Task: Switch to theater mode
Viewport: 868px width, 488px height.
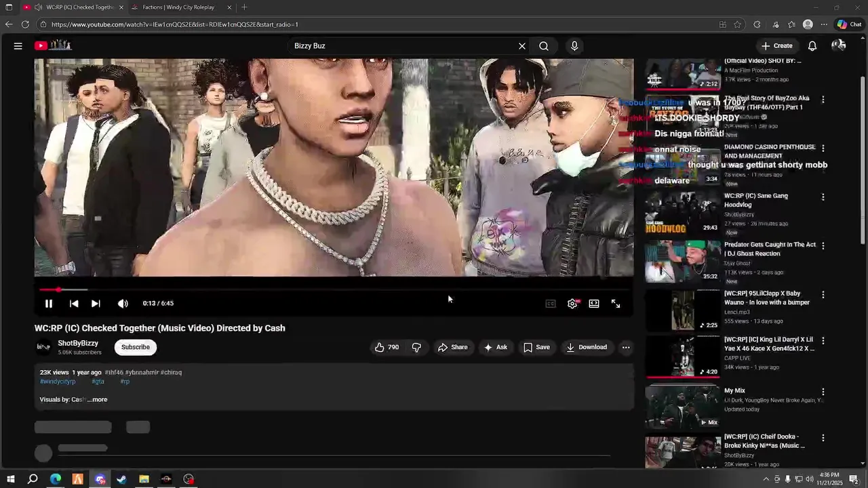Action: [594, 304]
